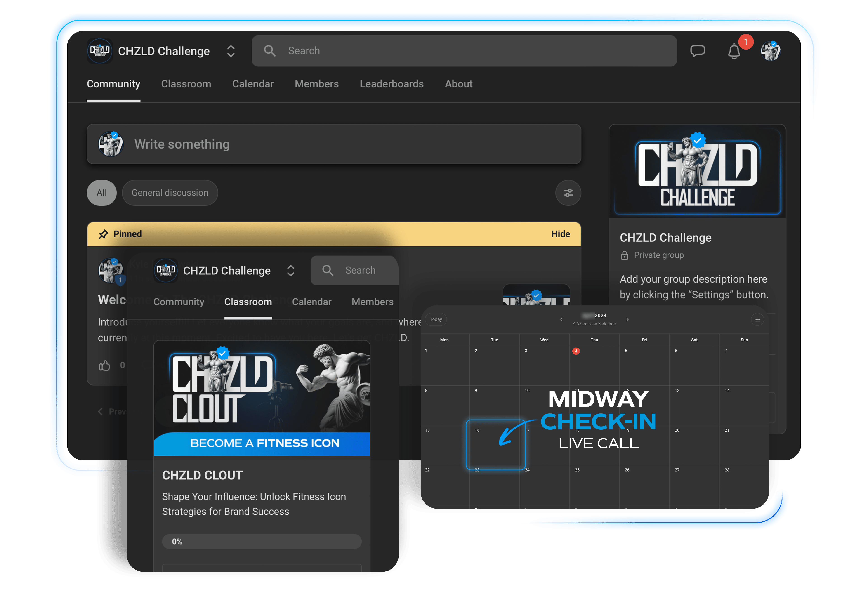Go to previous month in calendar

click(x=561, y=319)
